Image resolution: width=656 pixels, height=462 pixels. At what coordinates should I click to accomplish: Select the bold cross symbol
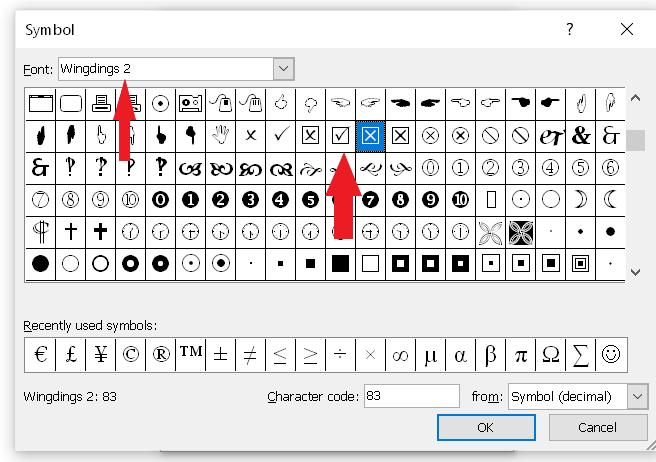pos(100,231)
